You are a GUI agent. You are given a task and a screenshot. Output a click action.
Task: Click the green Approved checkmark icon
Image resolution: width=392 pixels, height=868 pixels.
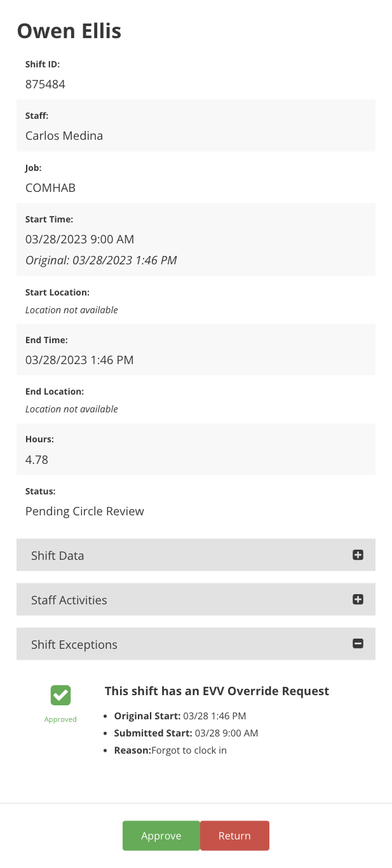click(60, 695)
